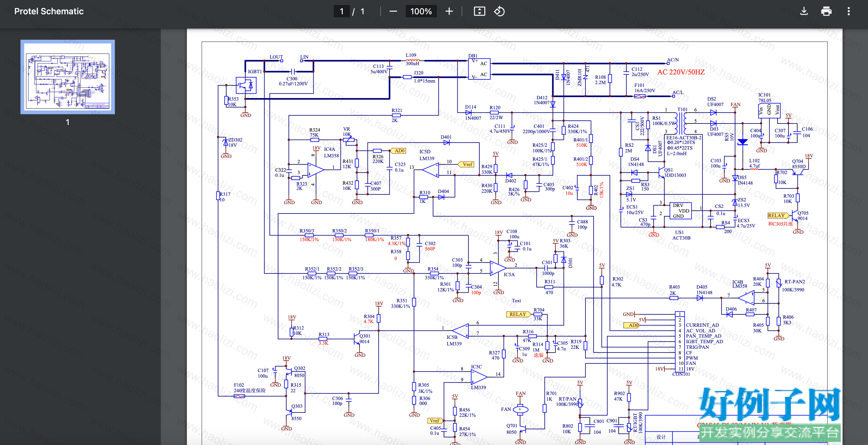Viewport: 868px width, 445px height.
Task: Click the IC5D comparator label
Action: pyautogui.click(x=425, y=152)
